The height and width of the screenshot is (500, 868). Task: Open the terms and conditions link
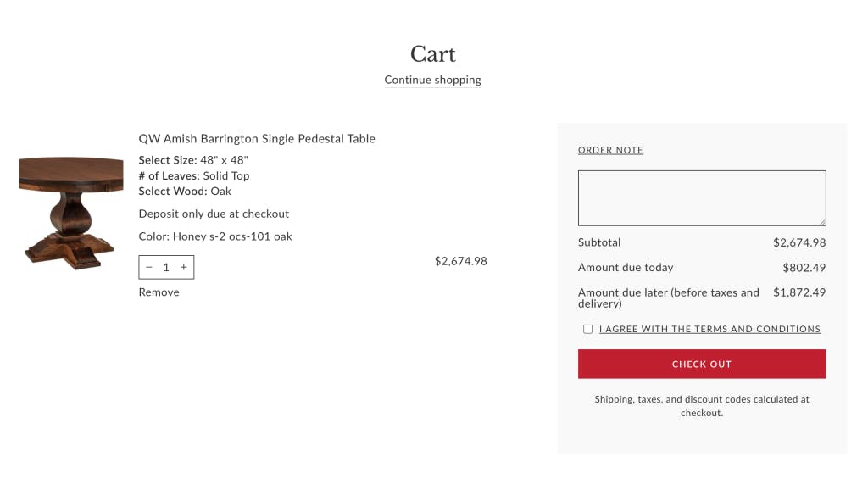click(x=709, y=329)
